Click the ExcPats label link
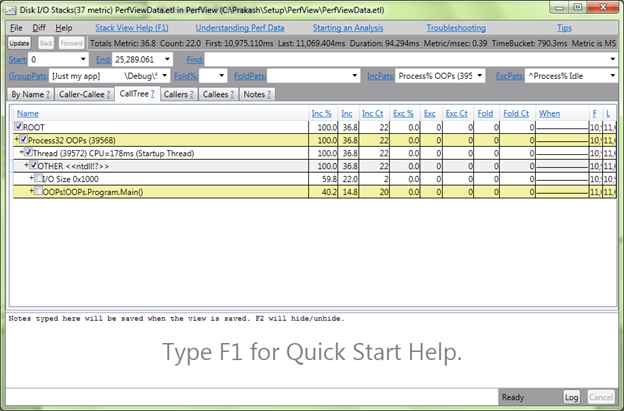Viewport: 624px width, 411px height. [x=510, y=76]
